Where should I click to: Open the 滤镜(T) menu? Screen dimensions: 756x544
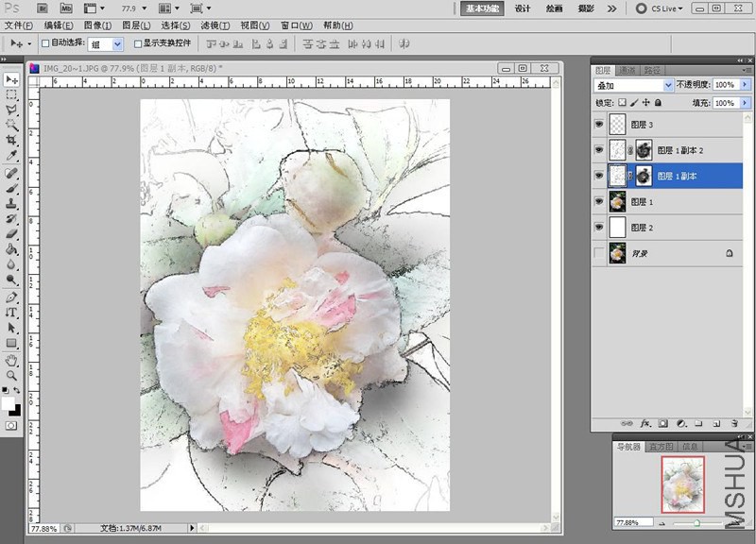tap(214, 25)
